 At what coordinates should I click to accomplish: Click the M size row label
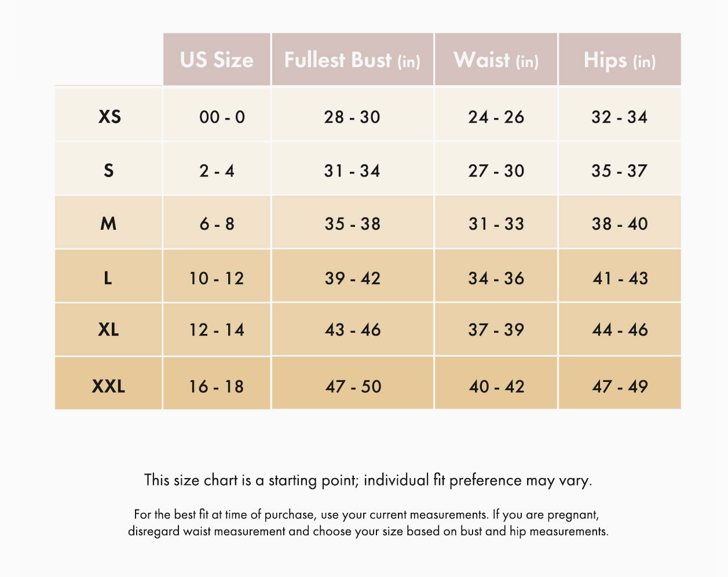[x=108, y=223]
